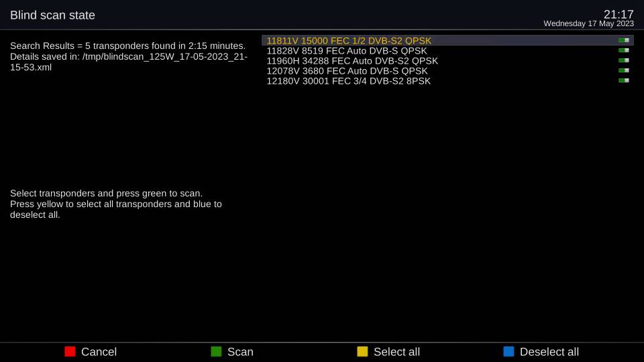The image size is (644, 362).
Task: Choose the 12078V 3680 DVB-S QPSK entry
Action: 346,71
